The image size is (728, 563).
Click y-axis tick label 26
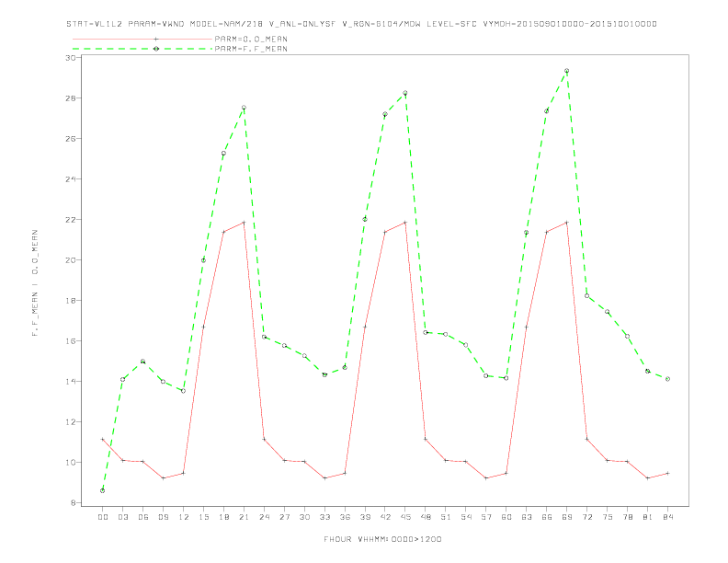click(71, 138)
